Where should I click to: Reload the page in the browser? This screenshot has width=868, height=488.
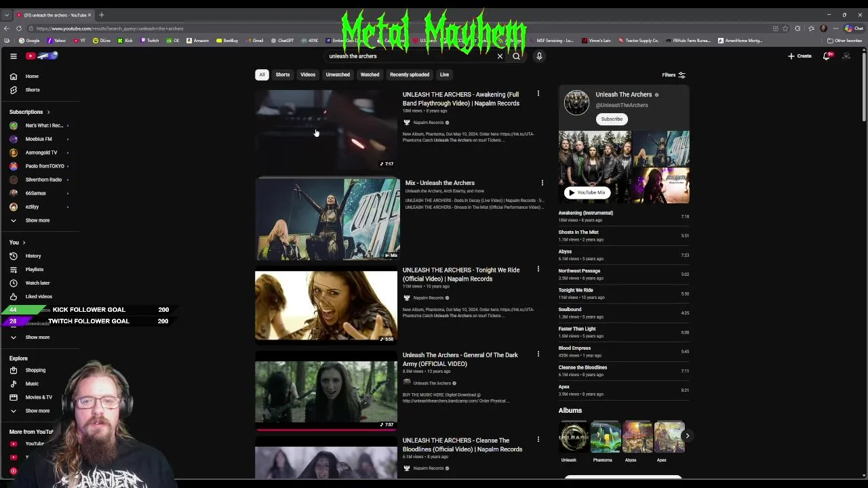pos(19,28)
